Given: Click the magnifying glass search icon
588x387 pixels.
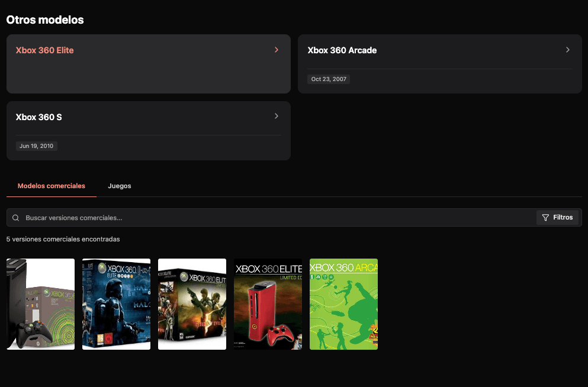Looking at the screenshot, I should (x=16, y=218).
